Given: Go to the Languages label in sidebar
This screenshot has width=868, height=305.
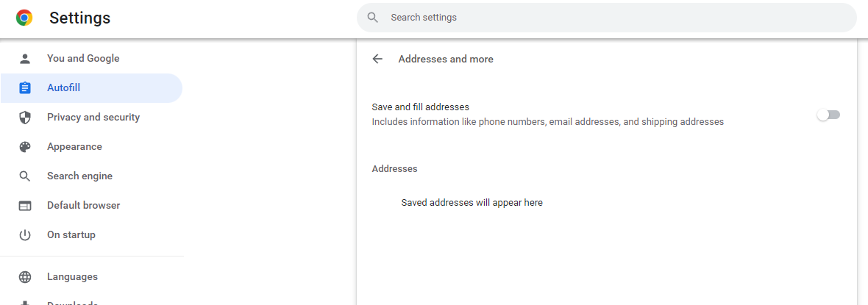Looking at the screenshot, I should (72, 277).
